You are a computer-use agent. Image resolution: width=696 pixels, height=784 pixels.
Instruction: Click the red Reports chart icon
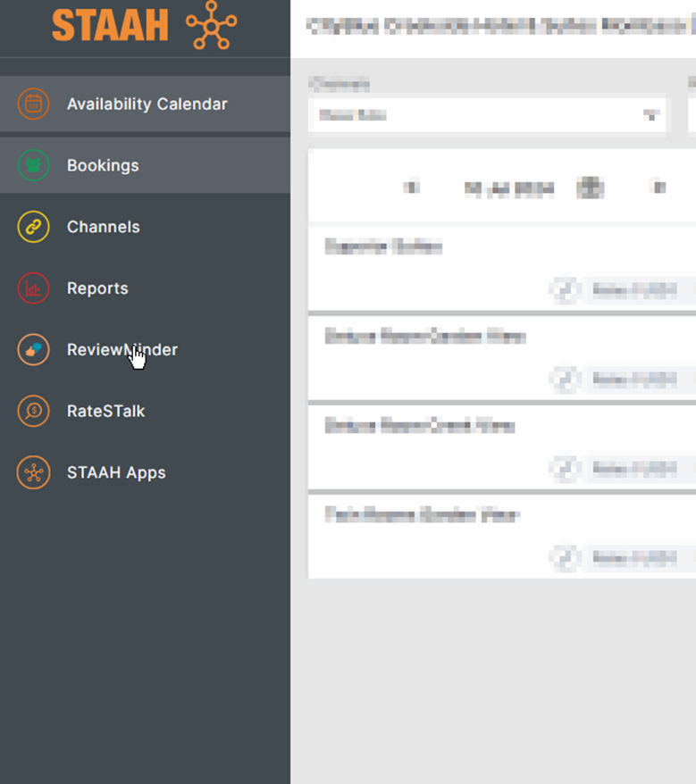pyautogui.click(x=34, y=288)
